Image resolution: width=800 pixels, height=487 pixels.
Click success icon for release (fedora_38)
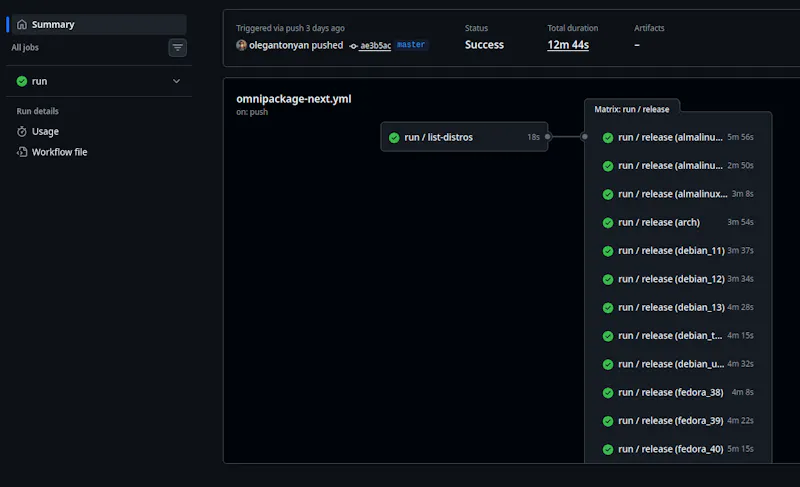click(608, 393)
